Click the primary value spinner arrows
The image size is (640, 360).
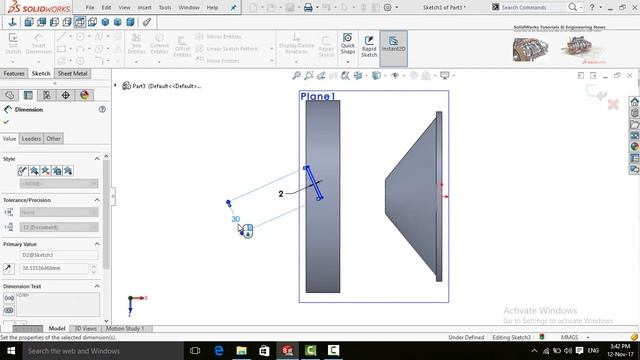click(x=93, y=269)
